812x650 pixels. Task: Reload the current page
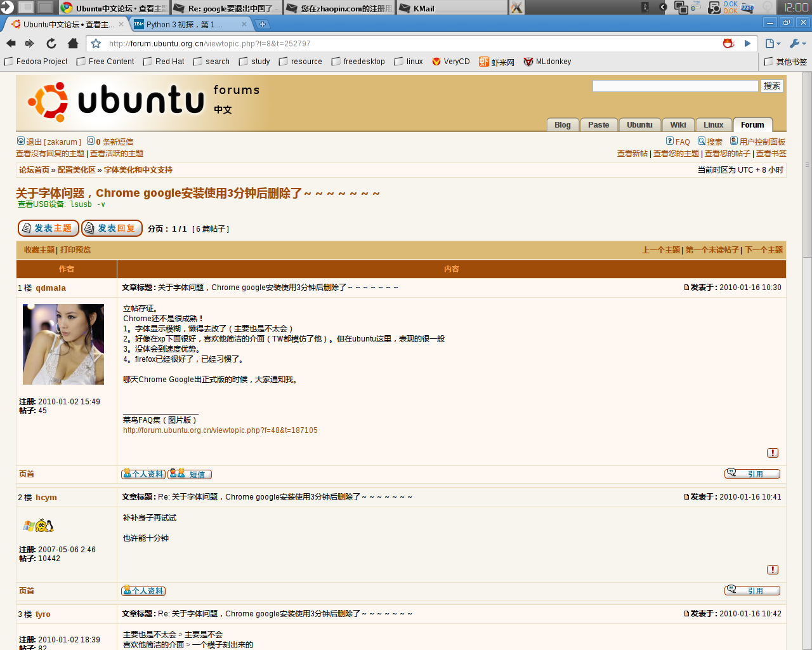[51, 43]
